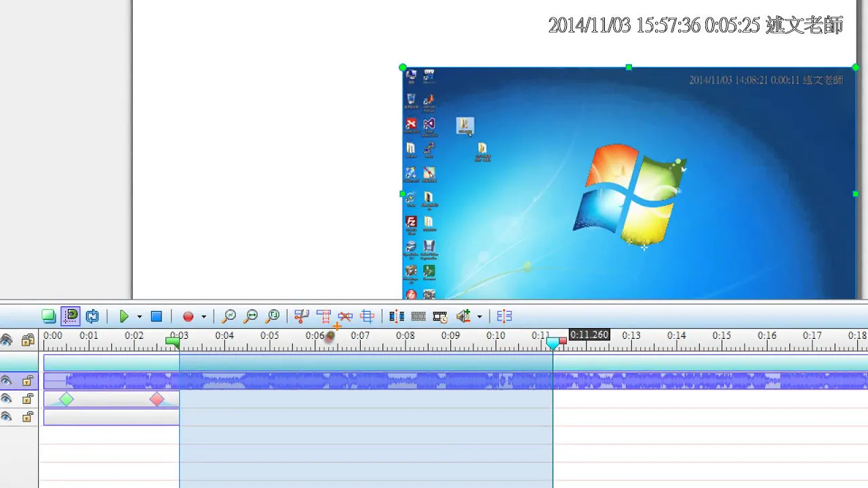
Task: Open the audio volume dropdown arrow
Action: click(x=479, y=317)
